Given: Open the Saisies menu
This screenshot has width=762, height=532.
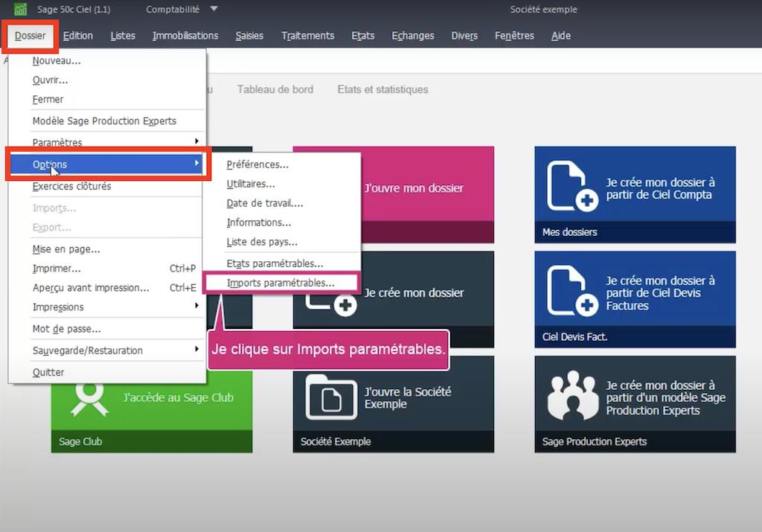Looking at the screenshot, I should 249,36.
